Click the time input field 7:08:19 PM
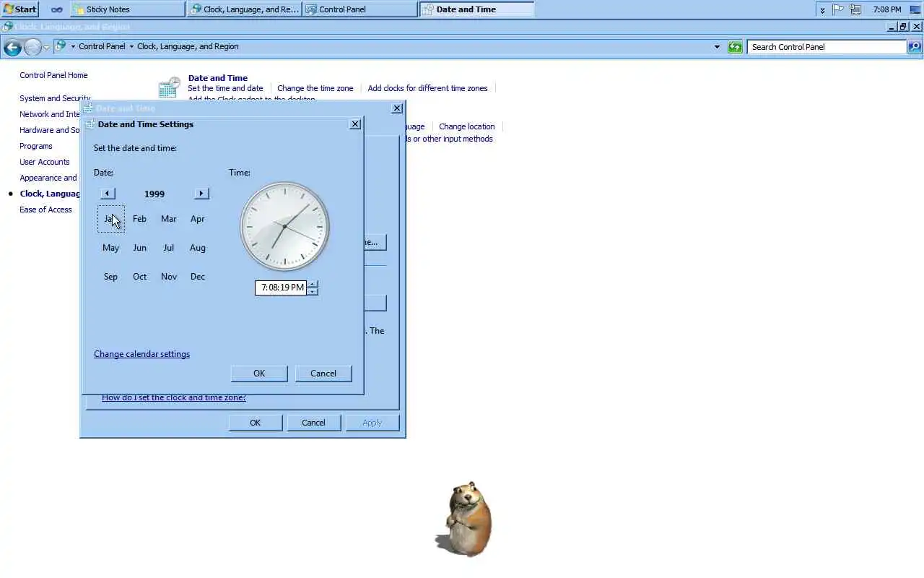 point(281,288)
